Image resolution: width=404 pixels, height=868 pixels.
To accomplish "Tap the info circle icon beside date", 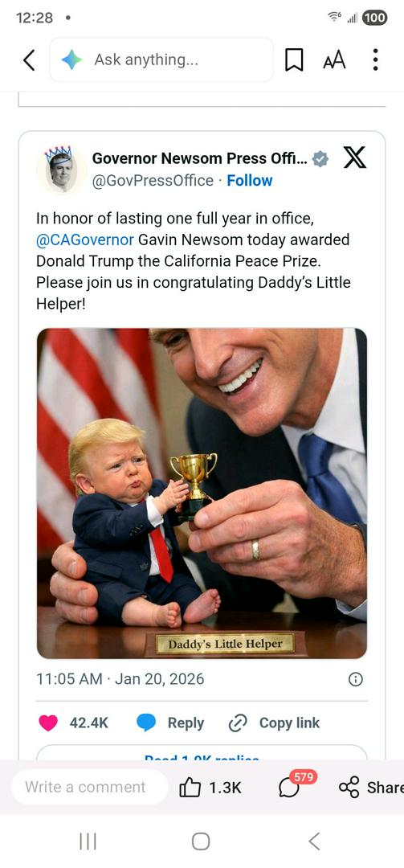I will tap(355, 679).
